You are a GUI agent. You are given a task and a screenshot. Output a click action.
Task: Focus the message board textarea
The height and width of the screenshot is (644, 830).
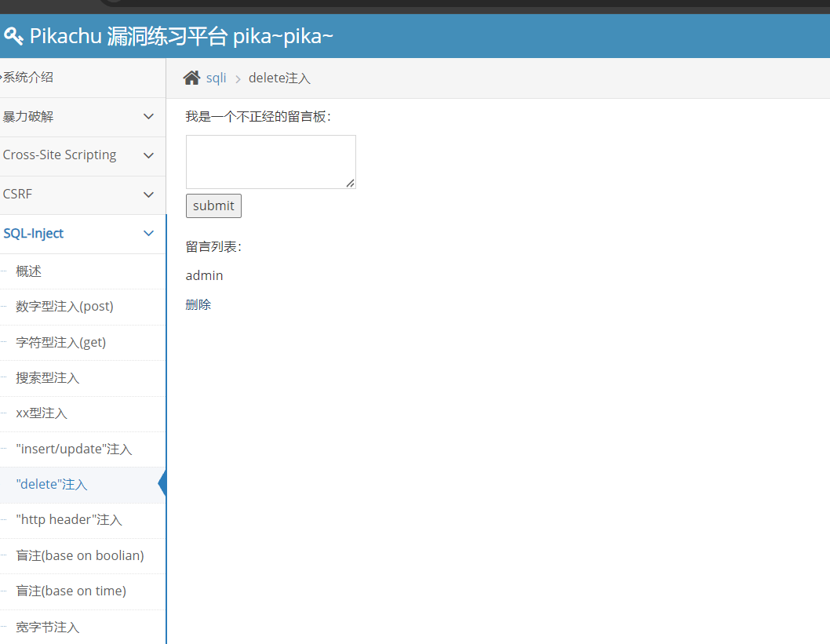coord(270,162)
